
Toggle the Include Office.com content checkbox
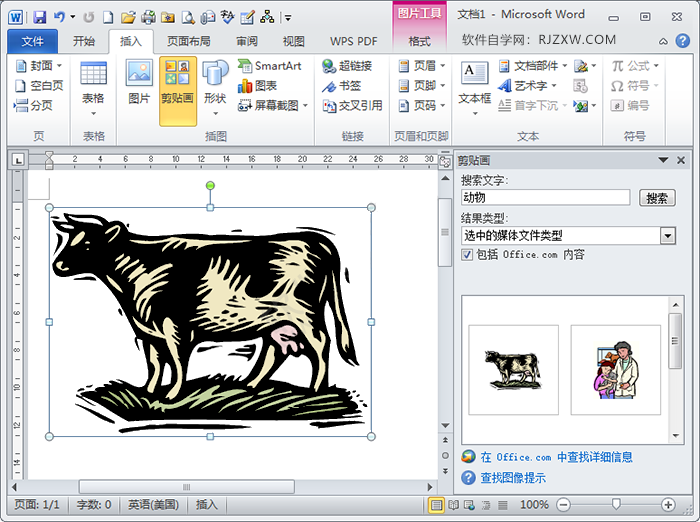click(467, 255)
